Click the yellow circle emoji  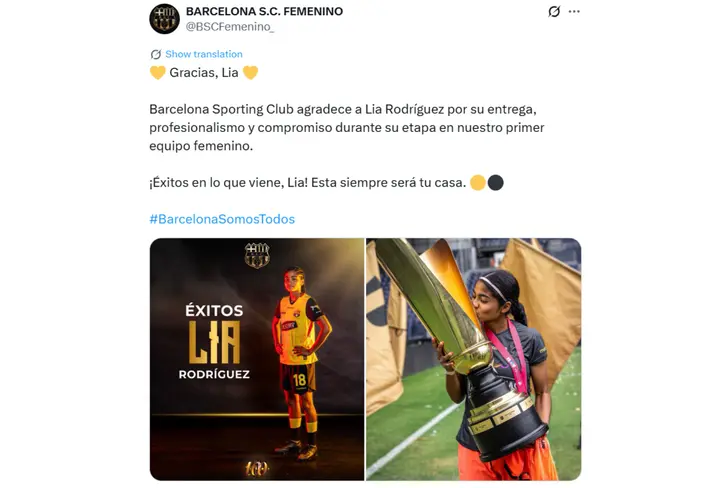478,182
